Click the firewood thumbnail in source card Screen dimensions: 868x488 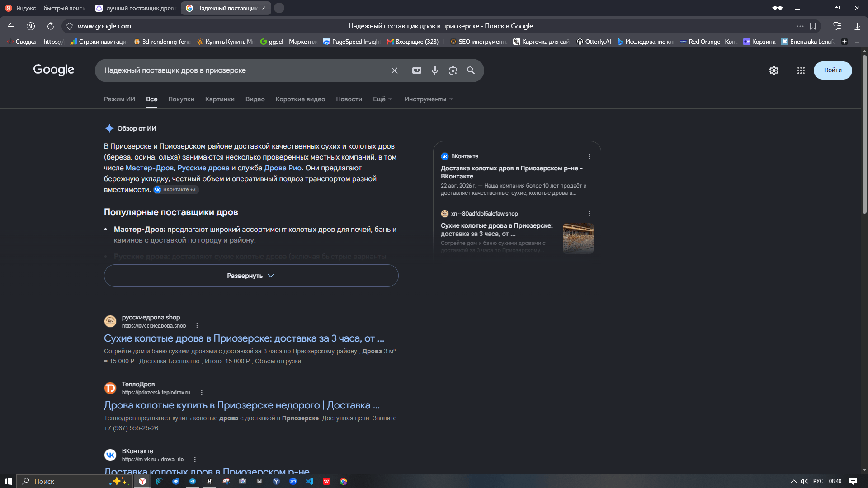point(578,238)
